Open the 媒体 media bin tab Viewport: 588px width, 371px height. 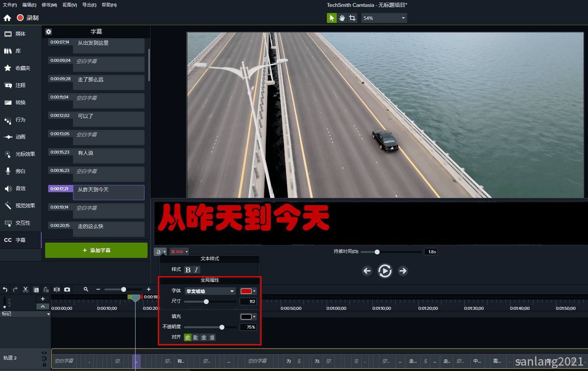21,34
